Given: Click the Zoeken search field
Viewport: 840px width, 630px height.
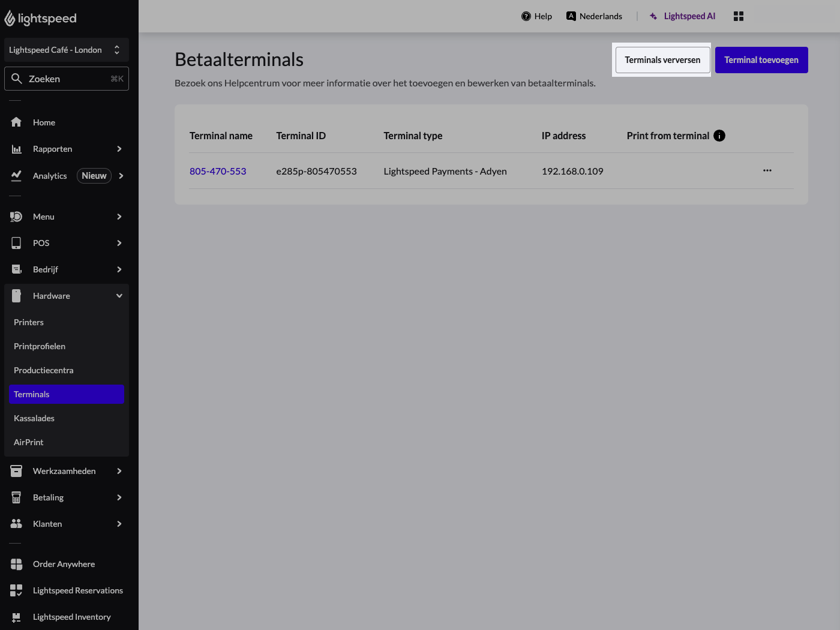Looking at the screenshot, I should click(x=67, y=79).
